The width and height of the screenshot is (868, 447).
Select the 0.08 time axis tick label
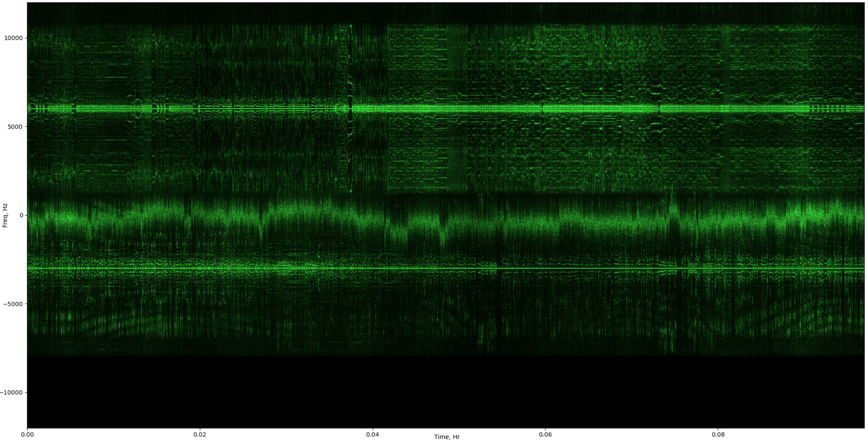(718, 435)
